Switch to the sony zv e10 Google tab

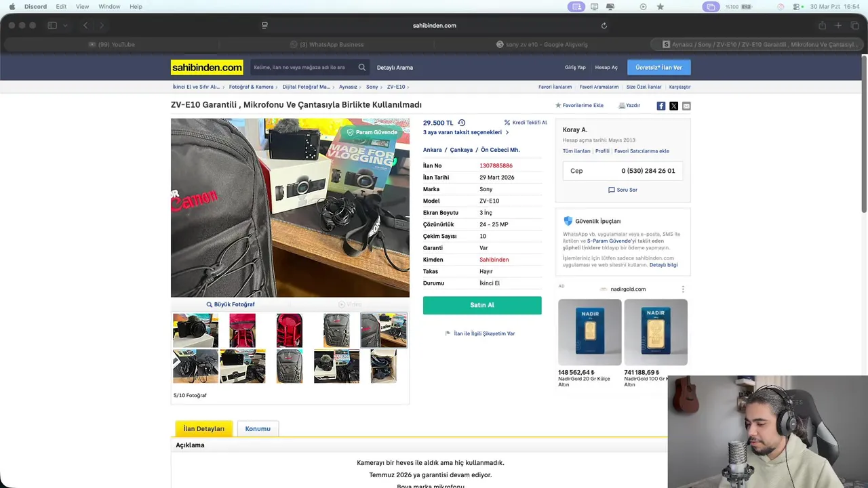click(542, 45)
